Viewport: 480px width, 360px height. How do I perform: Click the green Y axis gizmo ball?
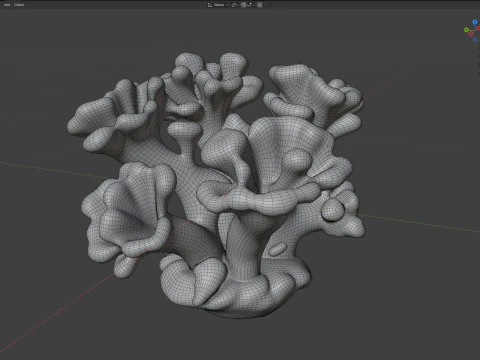point(466,30)
